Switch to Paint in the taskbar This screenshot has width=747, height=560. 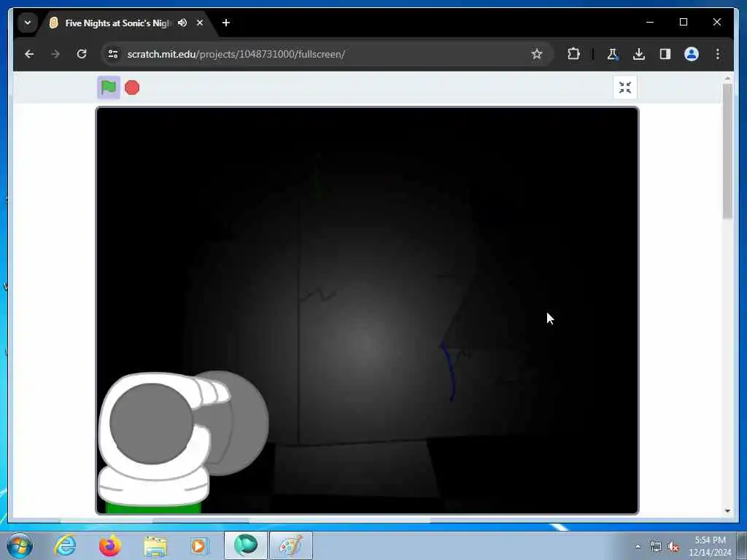pyautogui.click(x=290, y=545)
